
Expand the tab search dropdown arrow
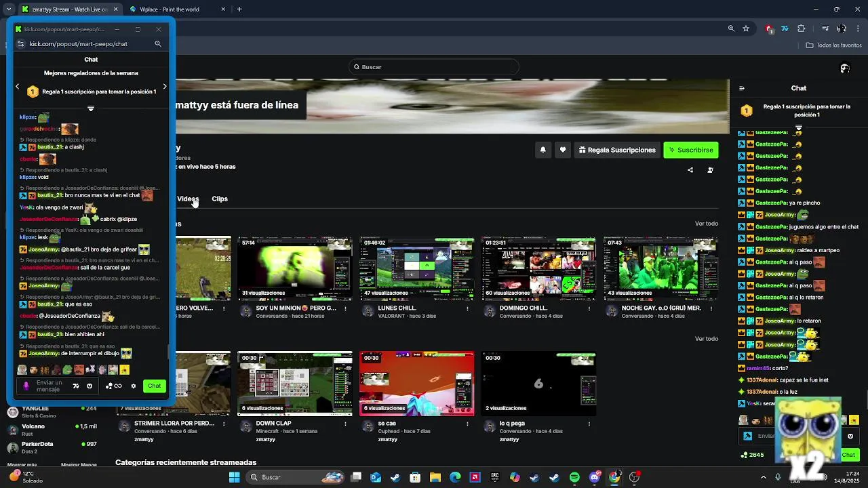pos(8,9)
